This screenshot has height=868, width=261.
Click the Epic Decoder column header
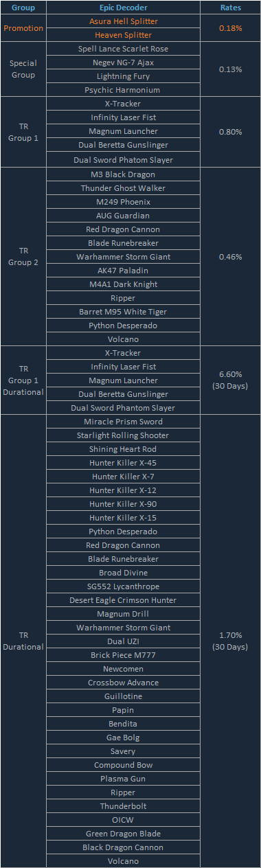(x=124, y=8)
